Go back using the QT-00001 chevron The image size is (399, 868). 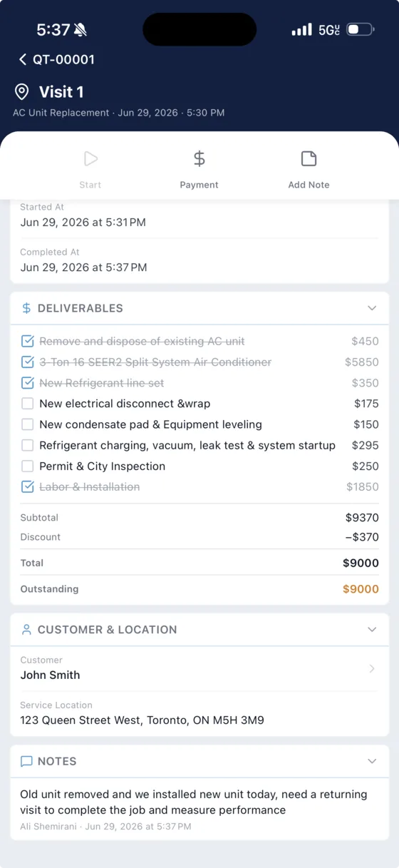pos(23,60)
